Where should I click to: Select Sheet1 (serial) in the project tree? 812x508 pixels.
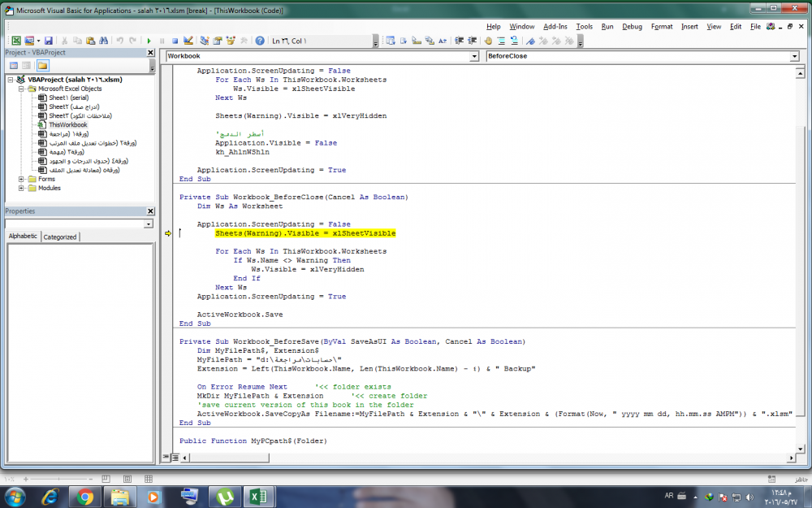point(69,98)
